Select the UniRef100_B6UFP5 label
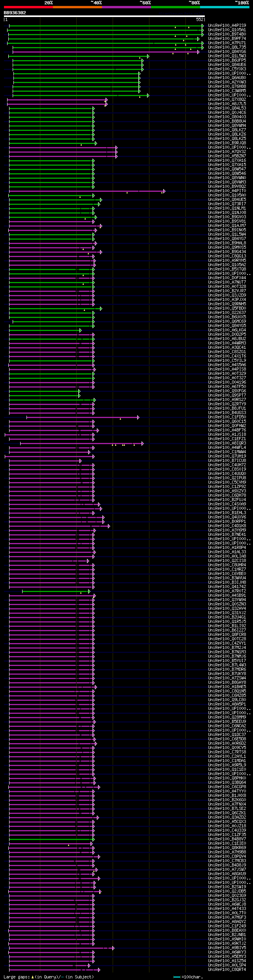The image size is (253, 980). click(x=227, y=61)
